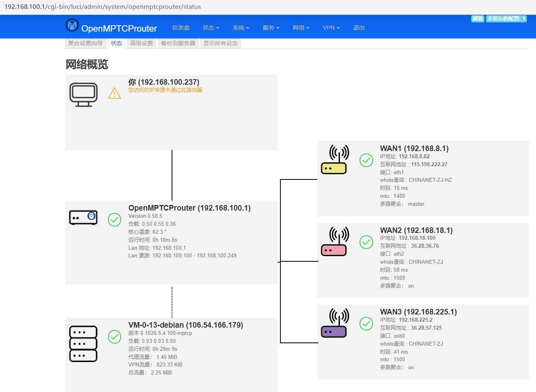The width and height of the screenshot is (536, 392).
Task: Click the WAN1 multipath value master
Action: click(416, 204)
